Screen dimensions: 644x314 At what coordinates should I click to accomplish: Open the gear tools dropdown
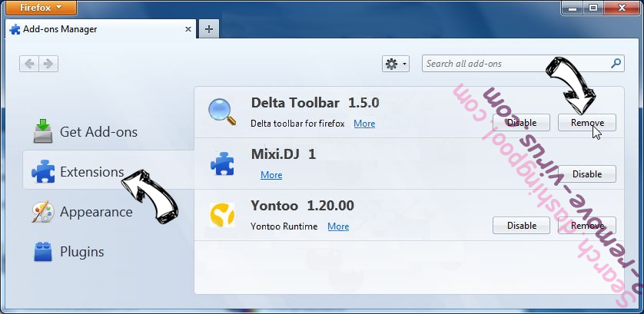[396, 64]
